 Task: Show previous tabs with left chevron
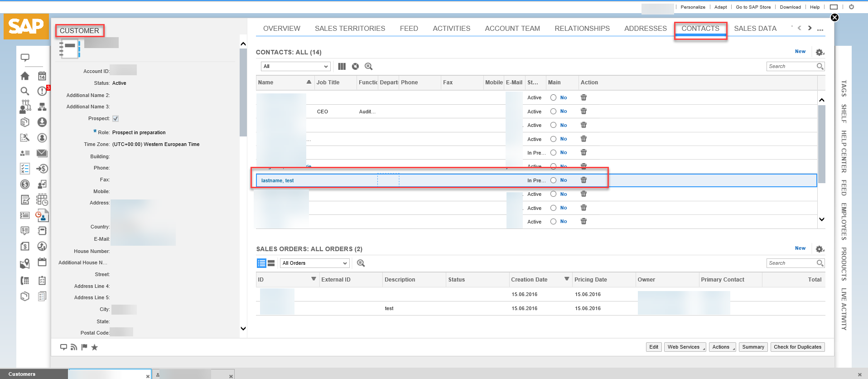tap(800, 28)
